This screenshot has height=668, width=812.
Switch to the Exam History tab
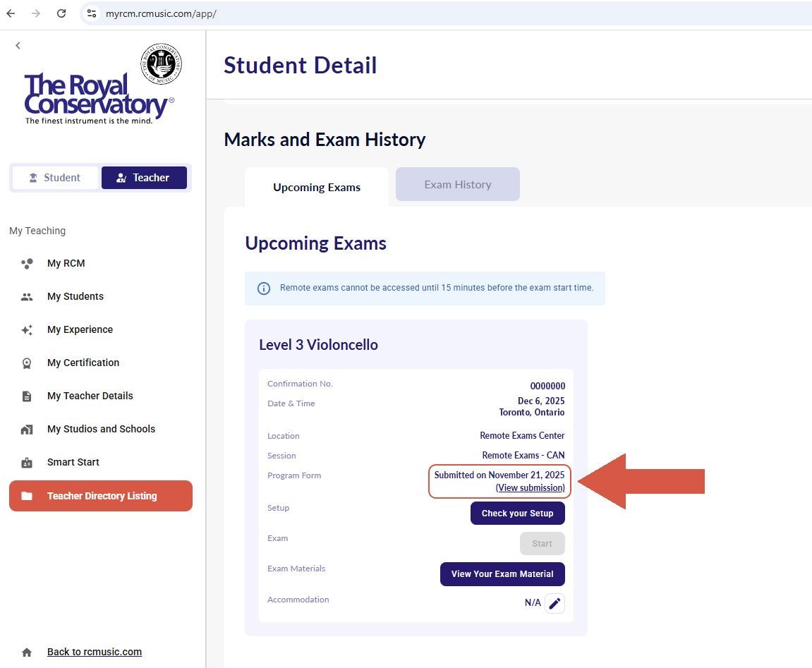pyautogui.click(x=457, y=184)
